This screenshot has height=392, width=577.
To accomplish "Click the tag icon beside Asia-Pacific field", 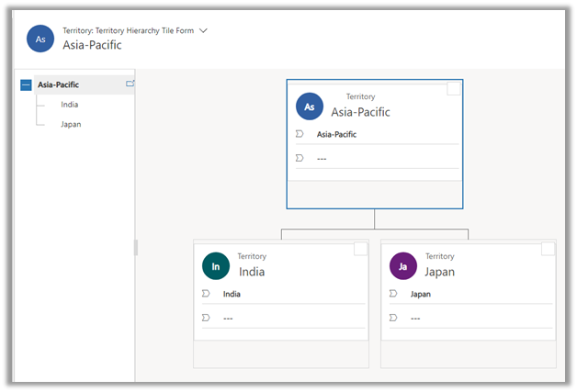I will click(300, 134).
